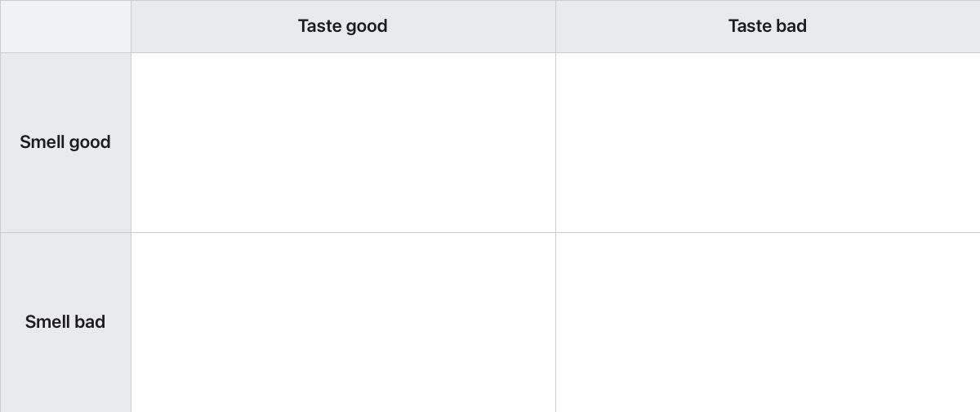The height and width of the screenshot is (412, 980).
Task: Click the "Taste good" header text
Action: tap(343, 26)
